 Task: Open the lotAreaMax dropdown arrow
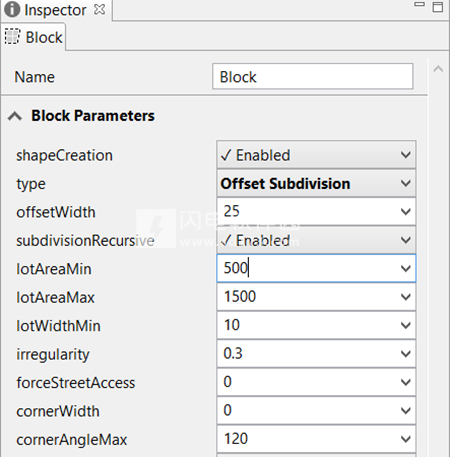pos(406,297)
